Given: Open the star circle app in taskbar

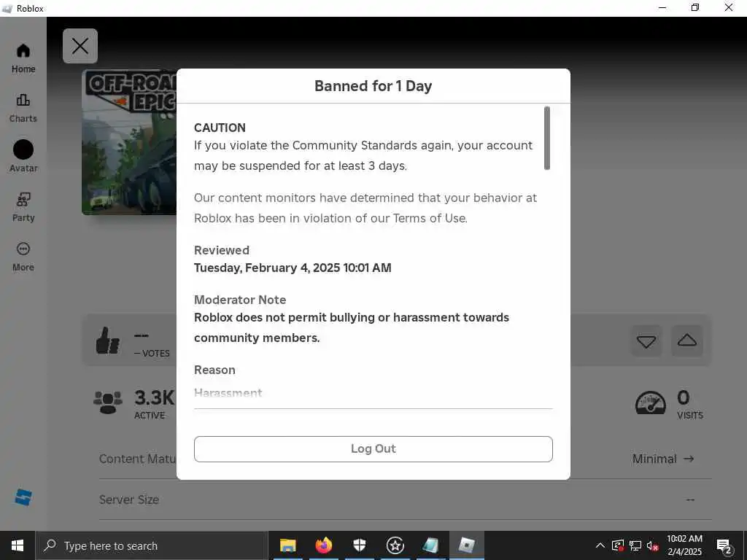Looking at the screenshot, I should tap(395, 545).
